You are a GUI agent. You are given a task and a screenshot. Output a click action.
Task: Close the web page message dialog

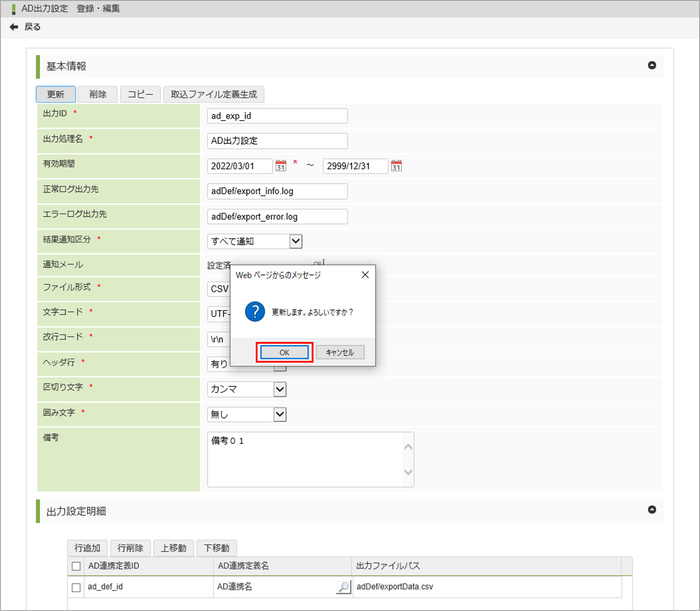365,275
